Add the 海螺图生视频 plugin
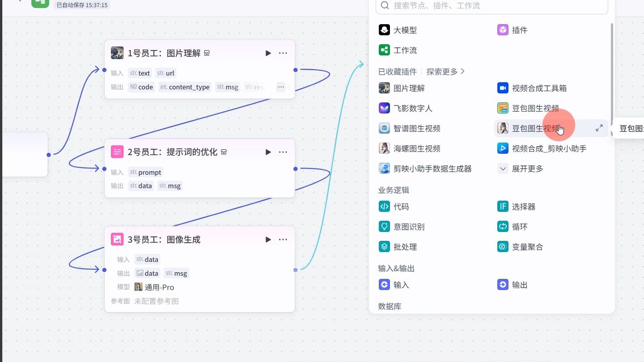The image size is (644, 362). (x=410, y=148)
